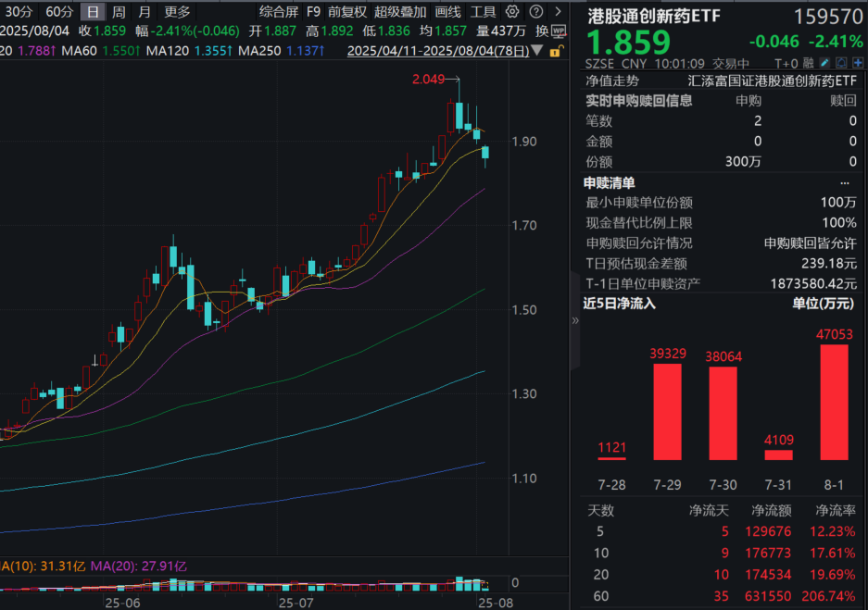Click the bell alert icon beside the pencil

[x=839, y=62]
